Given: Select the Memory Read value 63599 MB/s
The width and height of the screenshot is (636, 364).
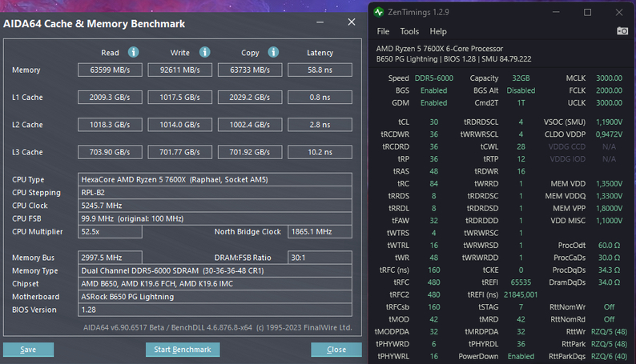Looking at the screenshot, I should coord(110,70).
